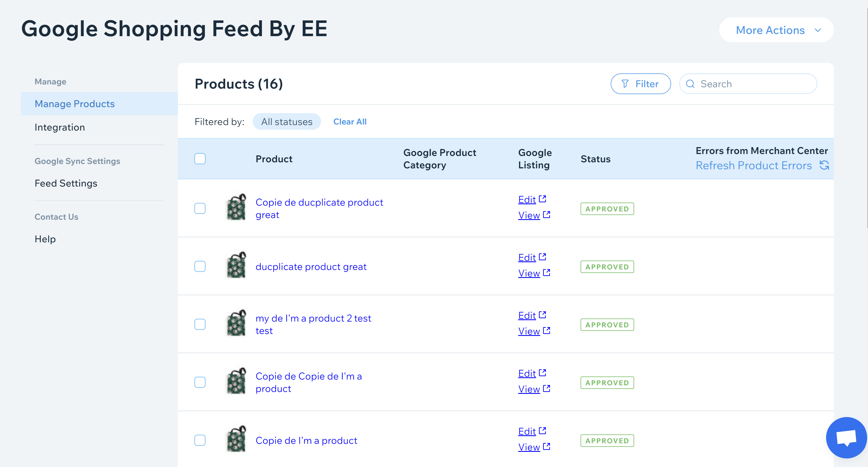This screenshot has width=868, height=467.
Task: Click the Clear All link
Action: click(350, 122)
